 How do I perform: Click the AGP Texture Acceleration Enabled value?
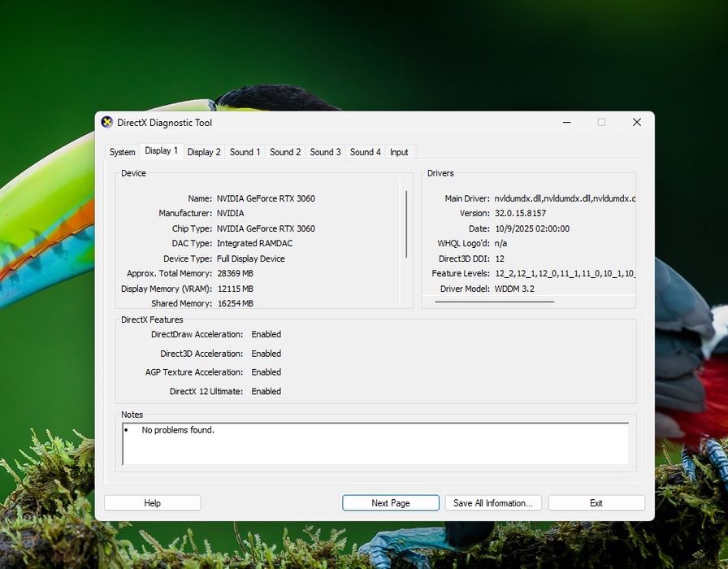[266, 372]
